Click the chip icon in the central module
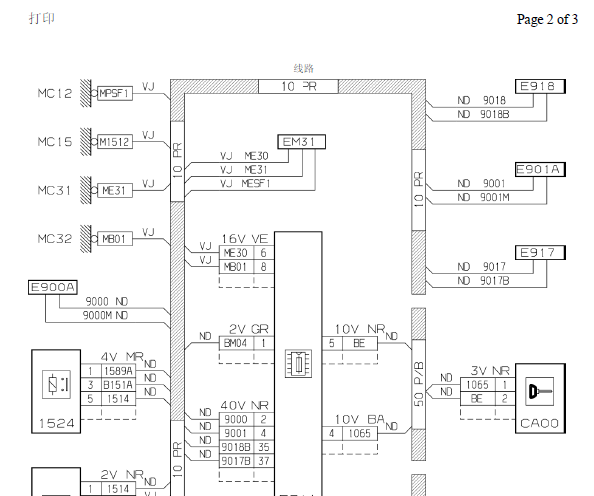The height and width of the screenshot is (496, 594). coord(299,364)
